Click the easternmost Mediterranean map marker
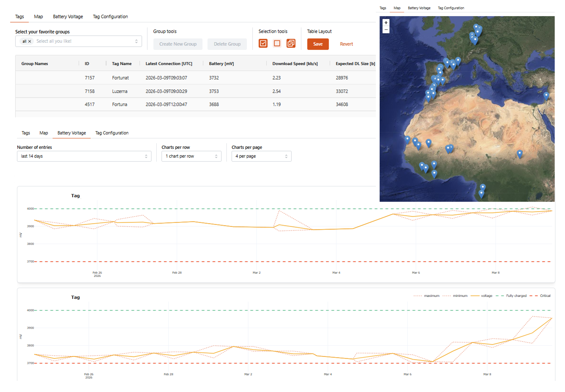Image resolution: width=565 pixels, height=392 pixels. tap(546, 95)
